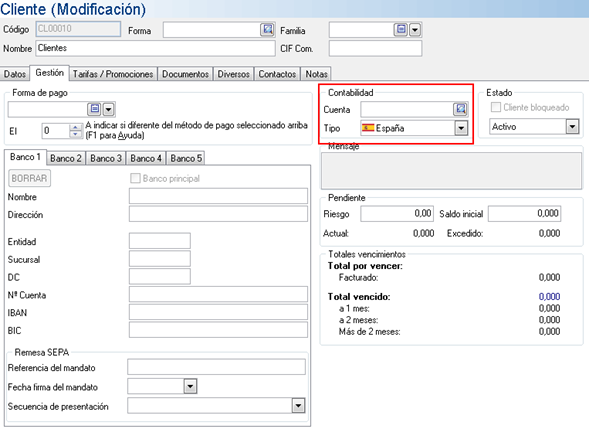This screenshot has height=429, width=589.
Task: Switch to the Banco 2 tab
Action: coord(66,158)
